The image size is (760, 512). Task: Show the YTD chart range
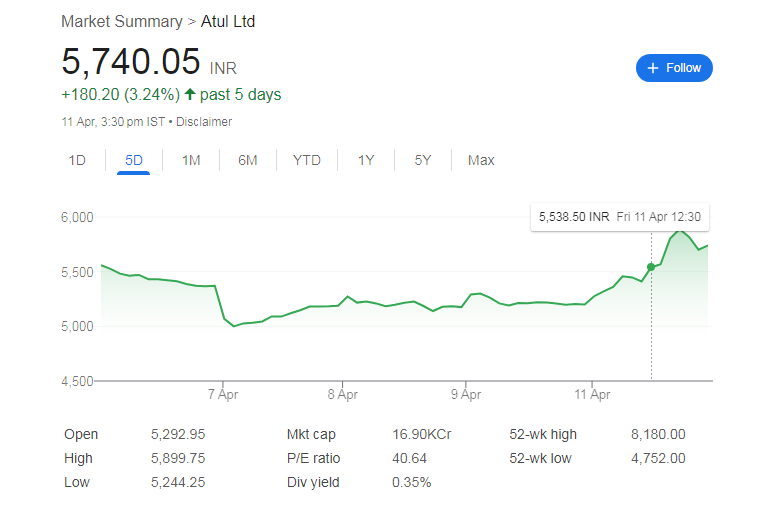306,160
